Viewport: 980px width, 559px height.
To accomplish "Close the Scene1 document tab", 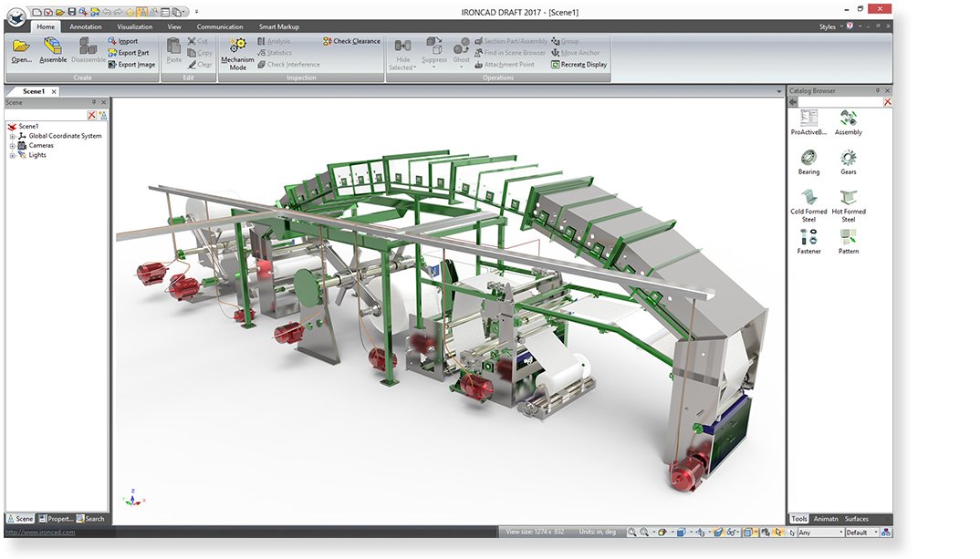I will (54, 91).
